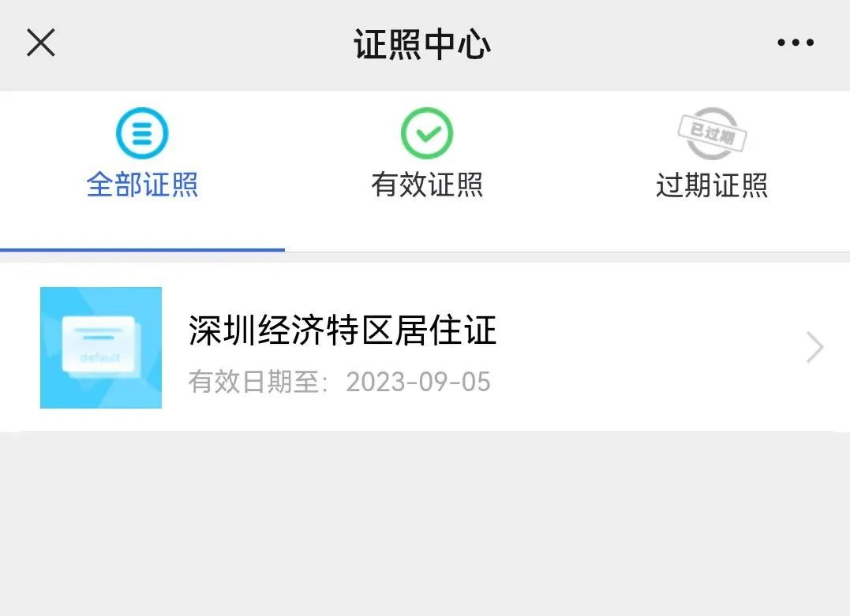Viewport: 850px width, 616px height.
Task: Tap the grey 已过期 stamp icon
Action: coord(713,133)
